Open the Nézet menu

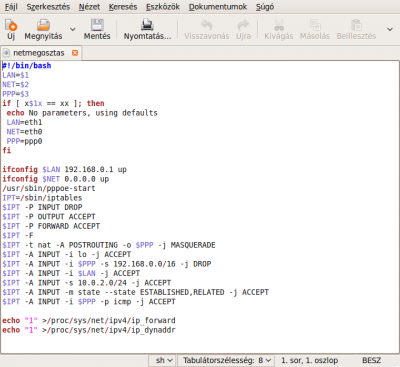tap(89, 7)
